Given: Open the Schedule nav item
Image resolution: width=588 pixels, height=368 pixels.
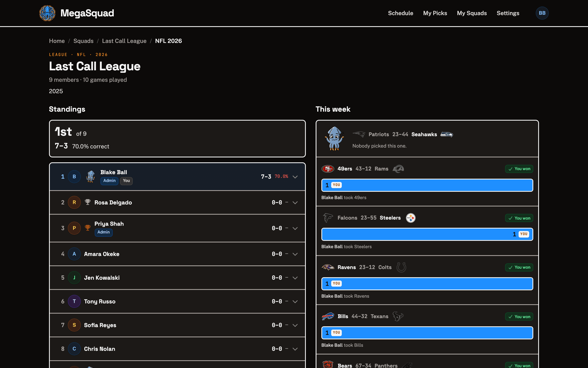Looking at the screenshot, I should 400,13.
